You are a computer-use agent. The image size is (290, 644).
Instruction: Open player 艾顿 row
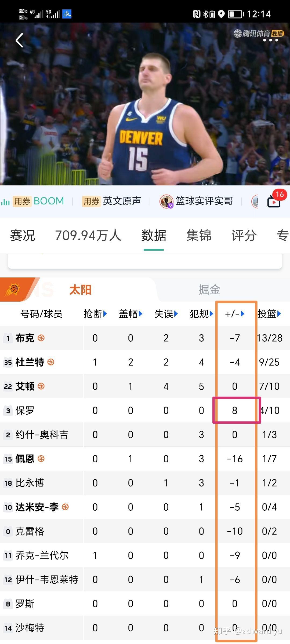pos(145,386)
